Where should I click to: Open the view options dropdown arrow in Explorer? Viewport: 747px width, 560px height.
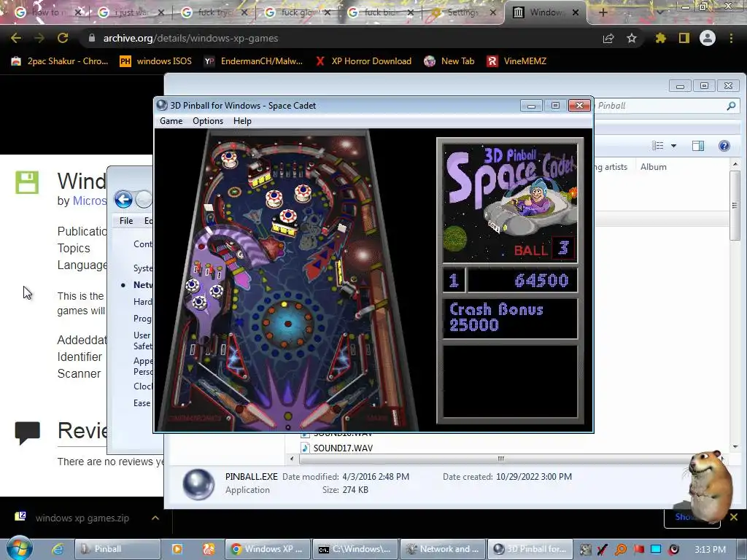pos(673,146)
